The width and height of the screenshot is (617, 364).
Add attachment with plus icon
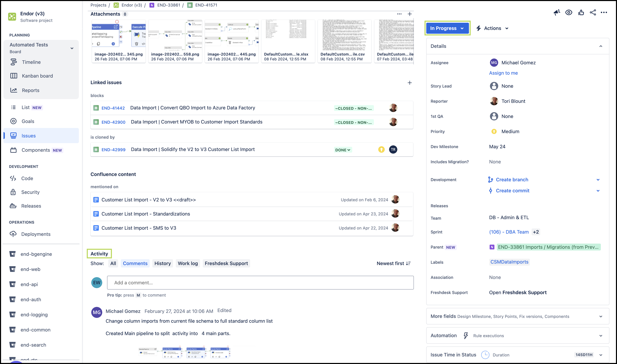point(410,14)
